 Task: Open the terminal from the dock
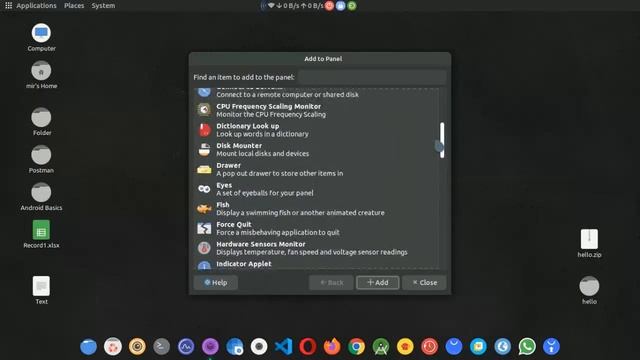[x=162, y=347]
